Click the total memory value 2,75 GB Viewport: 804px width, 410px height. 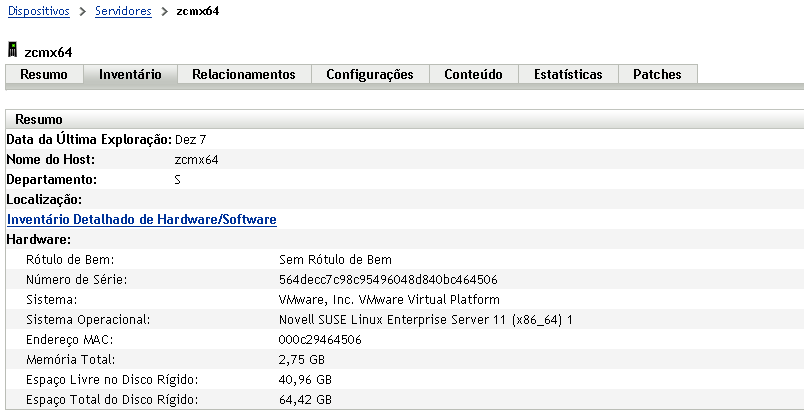pos(302,359)
